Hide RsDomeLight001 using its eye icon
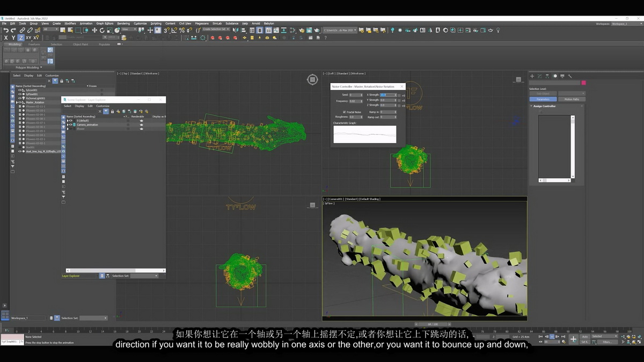Screen dimensions: 644x362 tap(20, 98)
